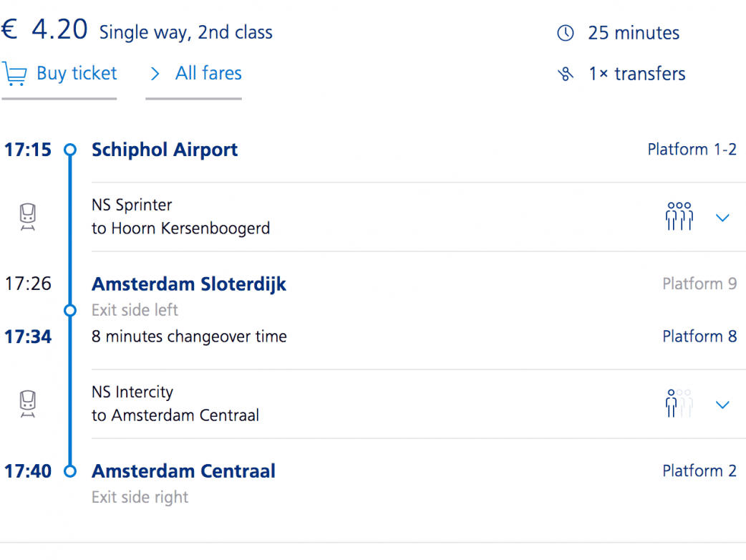Image resolution: width=746 pixels, height=560 pixels.
Task: Click the shopping cart icon
Action: pyautogui.click(x=14, y=74)
